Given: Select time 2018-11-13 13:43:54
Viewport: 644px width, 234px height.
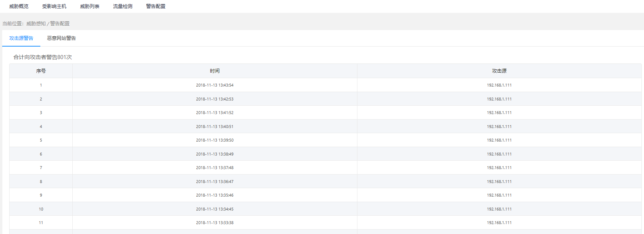Looking at the screenshot, I should pos(215,85).
